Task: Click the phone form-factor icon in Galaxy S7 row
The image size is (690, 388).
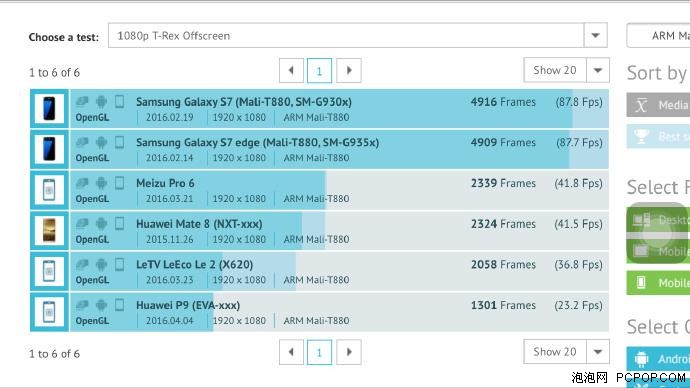Action: pos(119,102)
